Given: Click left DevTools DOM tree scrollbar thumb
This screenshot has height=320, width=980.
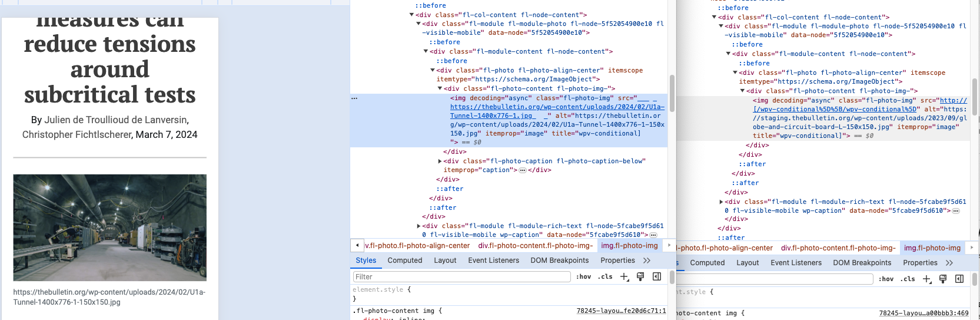Looking at the screenshot, I should pos(672,93).
